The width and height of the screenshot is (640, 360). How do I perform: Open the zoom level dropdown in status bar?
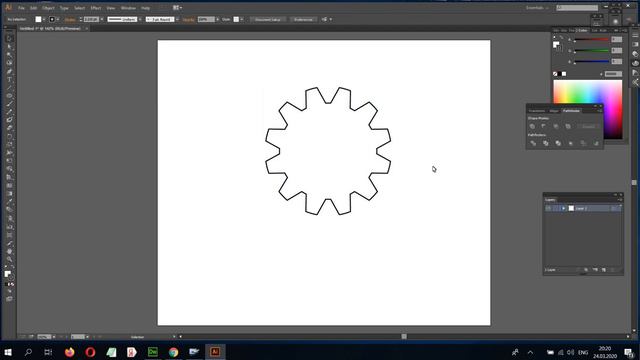[x=54, y=337]
